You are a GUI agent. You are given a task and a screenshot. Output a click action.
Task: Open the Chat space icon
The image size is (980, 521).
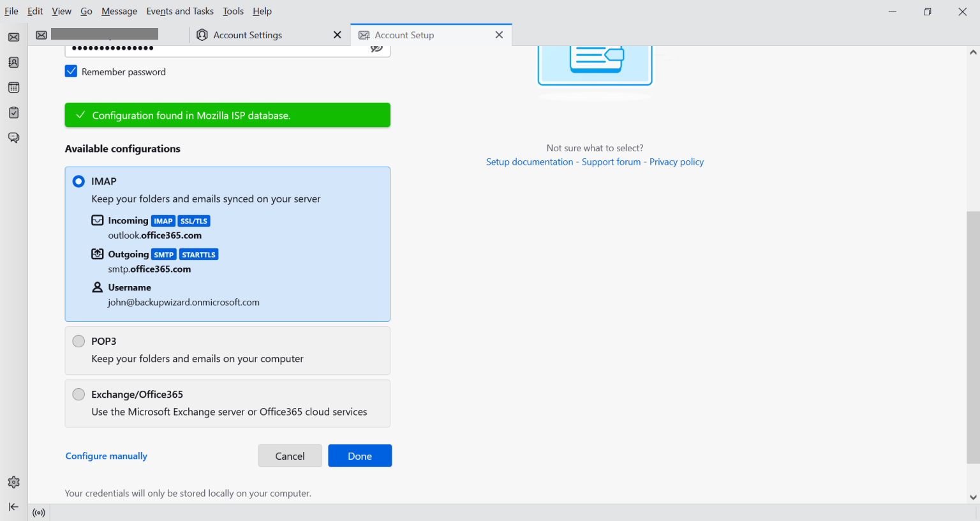tap(13, 138)
